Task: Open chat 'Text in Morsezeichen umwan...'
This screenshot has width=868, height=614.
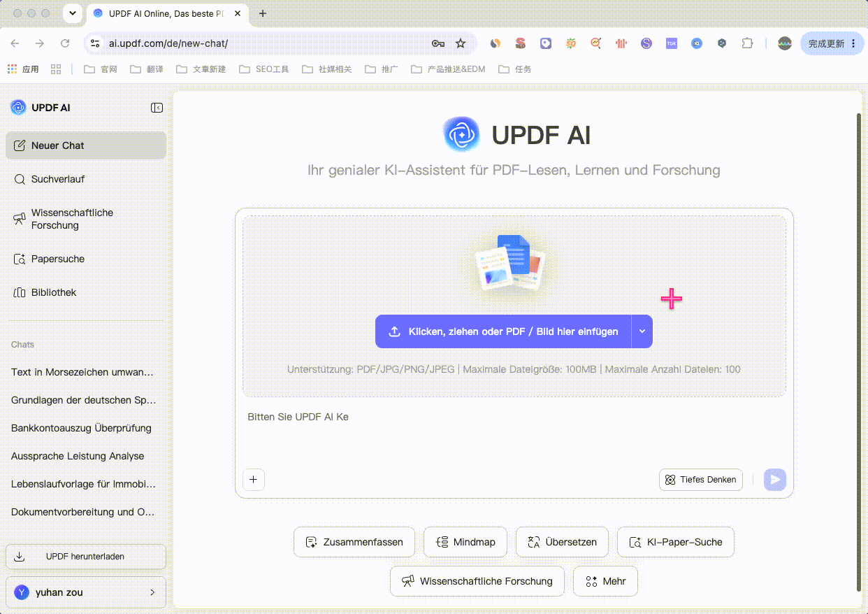Action: tap(82, 372)
